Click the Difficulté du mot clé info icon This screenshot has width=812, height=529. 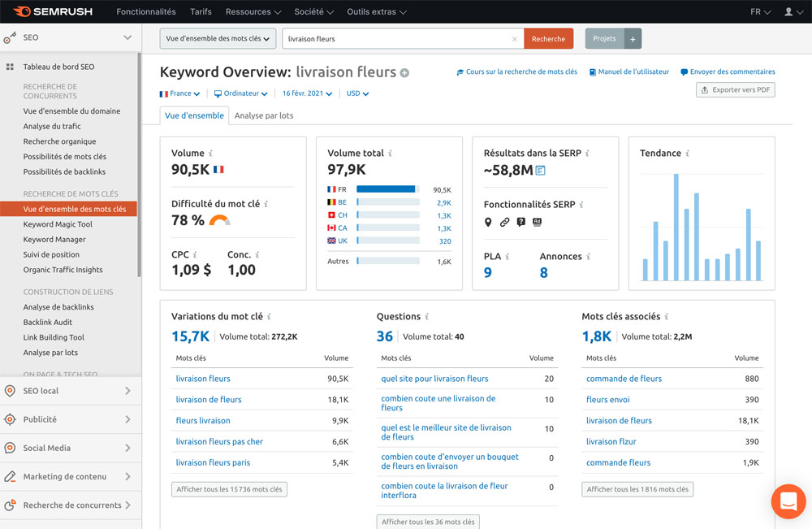point(266,204)
